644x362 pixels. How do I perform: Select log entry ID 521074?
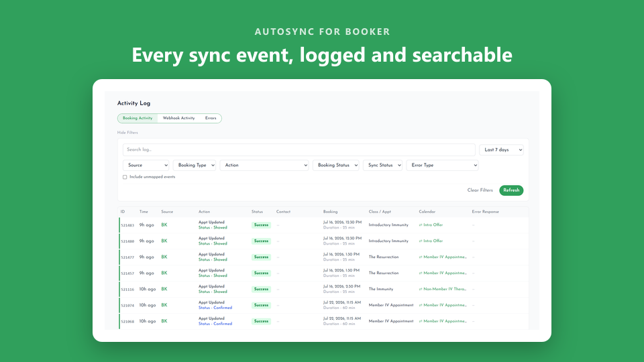pos(127,306)
